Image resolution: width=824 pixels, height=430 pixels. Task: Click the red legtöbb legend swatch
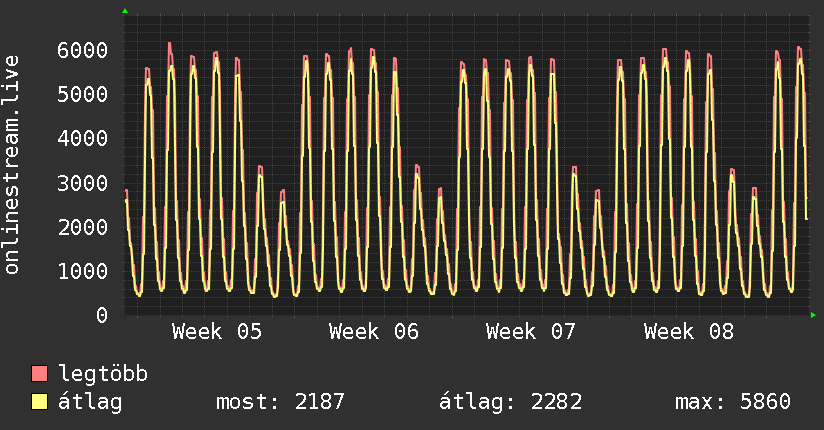[x=40, y=375]
